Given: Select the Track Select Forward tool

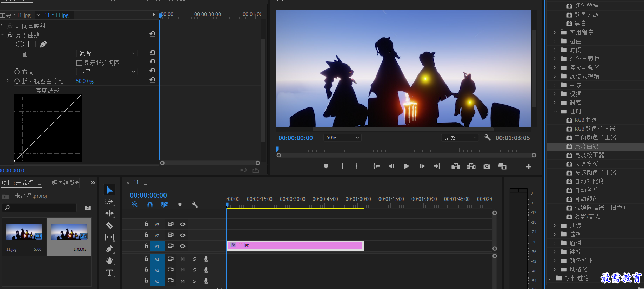Looking at the screenshot, I should click(x=109, y=202).
